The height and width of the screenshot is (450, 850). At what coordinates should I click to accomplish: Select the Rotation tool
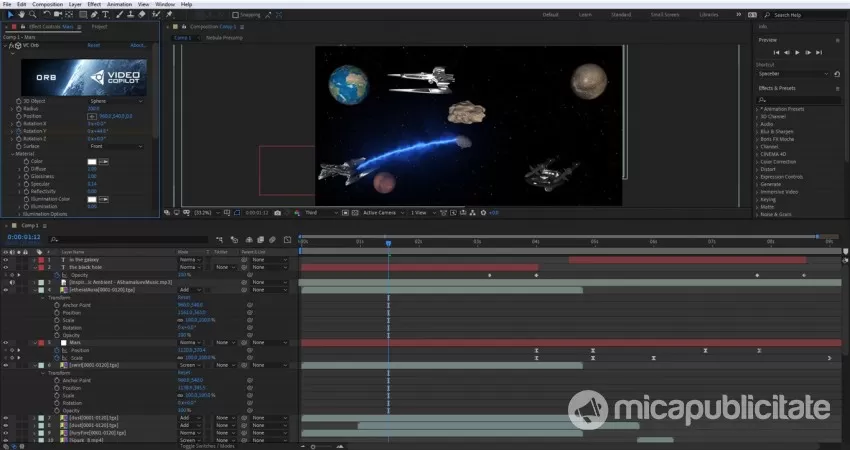point(47,15)
